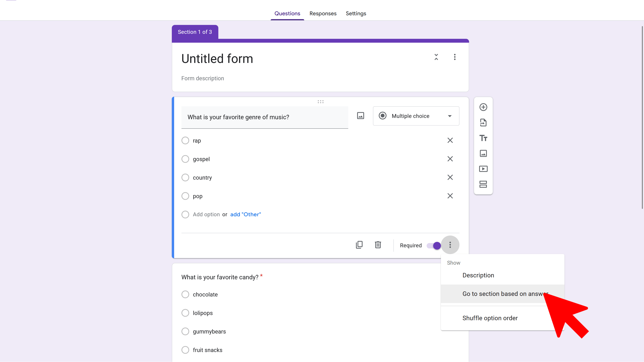This screenshot has height=362, width=644.
Task: Select the chocolate radio button
Action: [x=185, y=294]
